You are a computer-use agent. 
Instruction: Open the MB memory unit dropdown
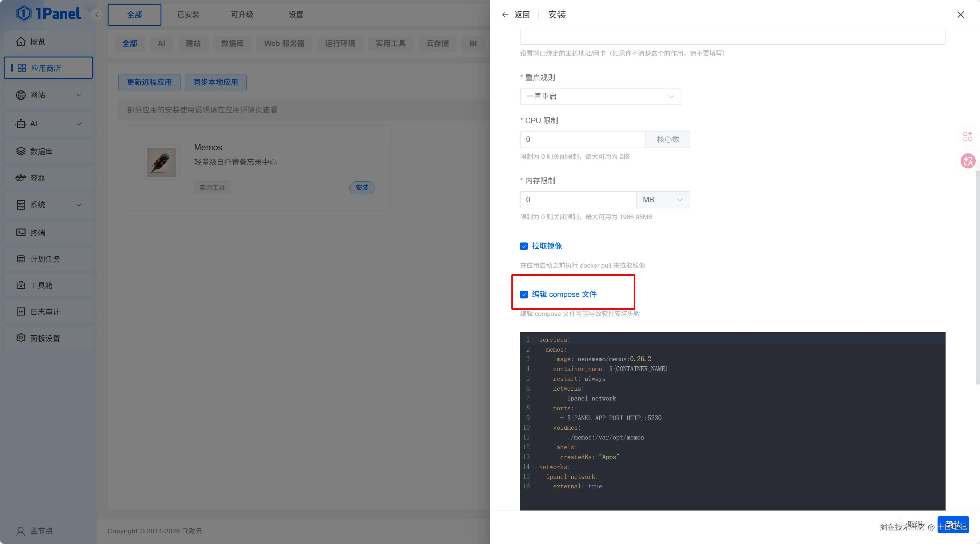pyautogui.click(x=662, y=199)
